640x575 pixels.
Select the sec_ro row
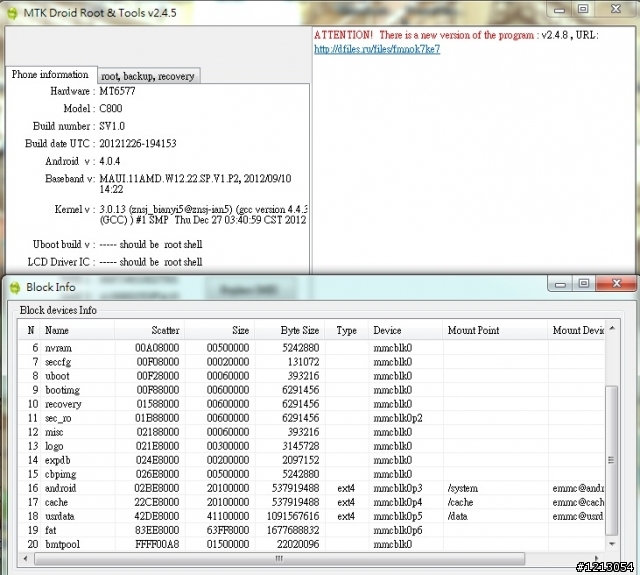tap(311, 418)
